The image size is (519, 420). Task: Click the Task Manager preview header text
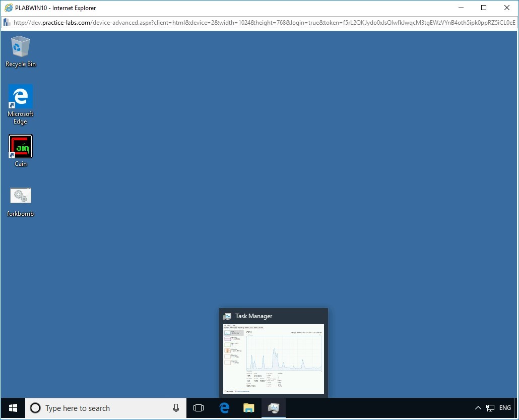click(x=253, y=316)
